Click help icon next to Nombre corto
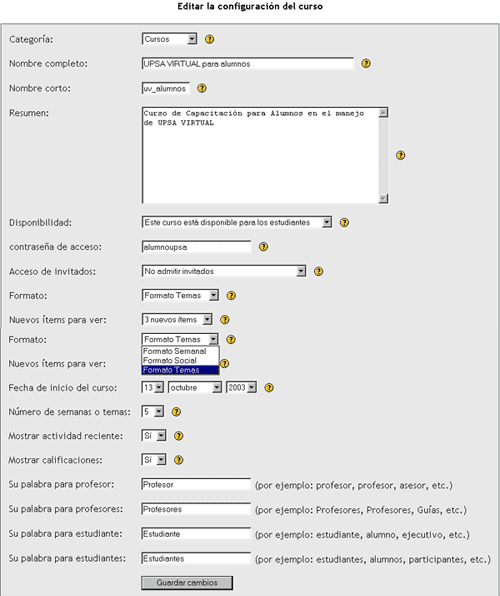The width and height of the screenshot is (500, 596). click(202, 88)
